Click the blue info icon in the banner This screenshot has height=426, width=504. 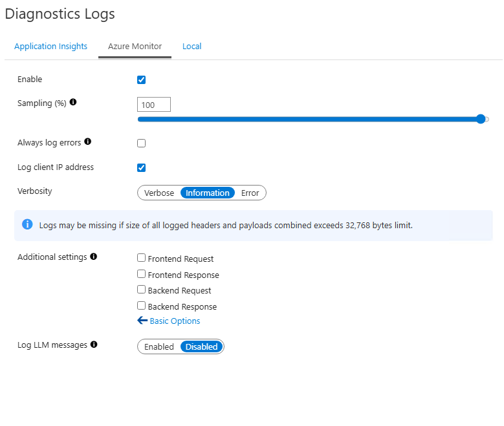coord(27,224)
